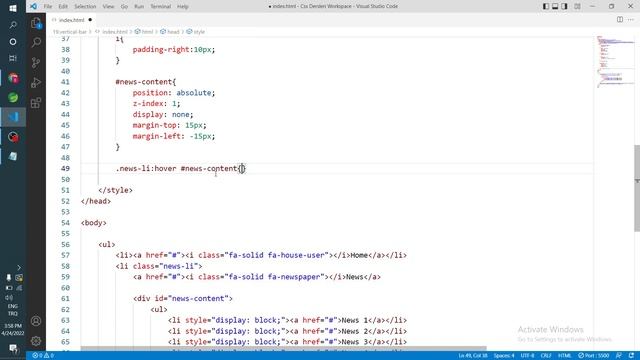Customize layout icon in title bar
The image size is (640, 360).
pyautogui.click(x=577, y=6)
